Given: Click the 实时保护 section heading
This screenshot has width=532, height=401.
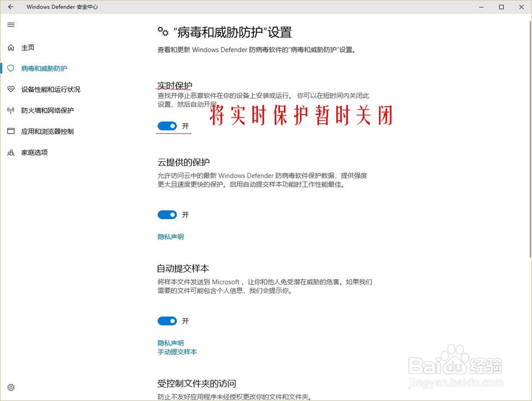Looking at the screenshot, I should click(x=174, y=85).
